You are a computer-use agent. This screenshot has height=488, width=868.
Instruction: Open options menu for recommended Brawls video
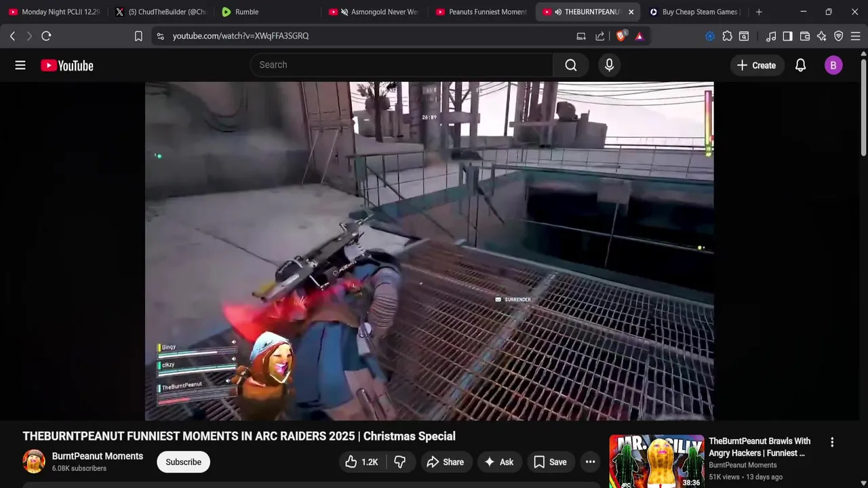832,442
